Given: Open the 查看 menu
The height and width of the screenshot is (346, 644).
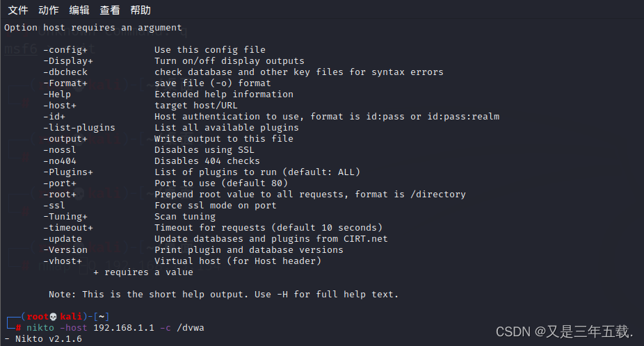Looking at the screenshot, I should point(110,10).
